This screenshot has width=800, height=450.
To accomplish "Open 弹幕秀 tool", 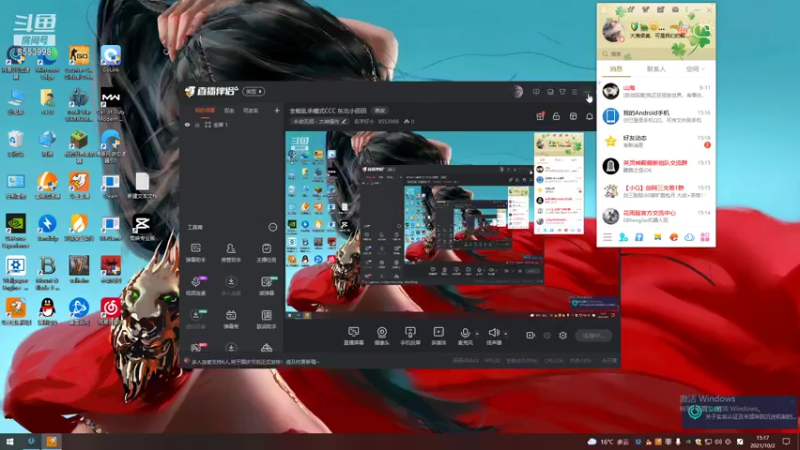I will click(x=231, y=319).
